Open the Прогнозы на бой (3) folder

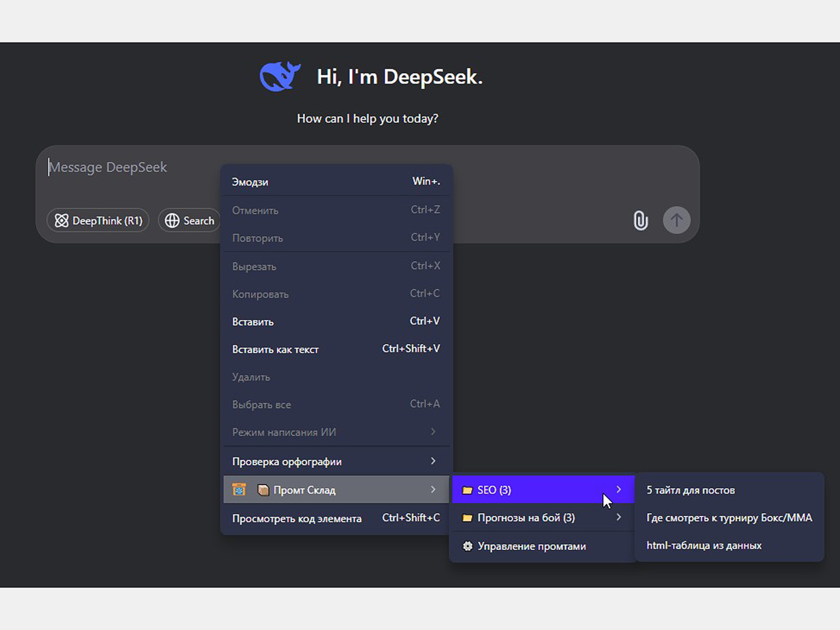click(x=543, y=518)
